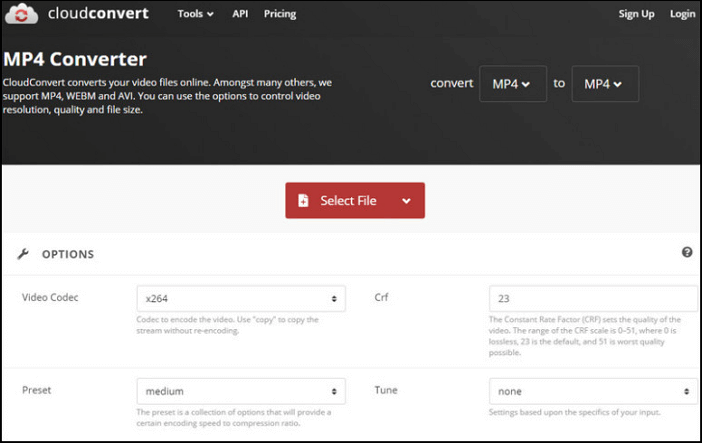702x443 pixels.
Task: Click the help question mark icon
Action: pos(687,253)
